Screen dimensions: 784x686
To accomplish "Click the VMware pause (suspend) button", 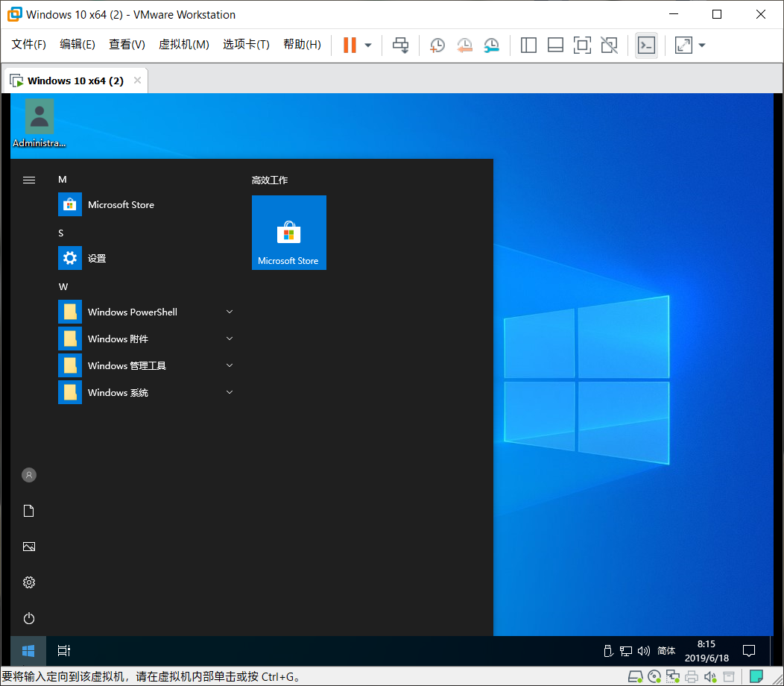I will (350, 45).
